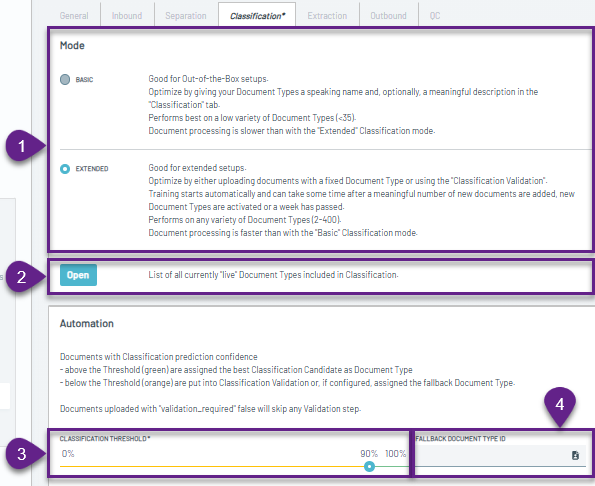Click the yellow slider track below threshold
595x486 pixels.
tap(212, 466)
